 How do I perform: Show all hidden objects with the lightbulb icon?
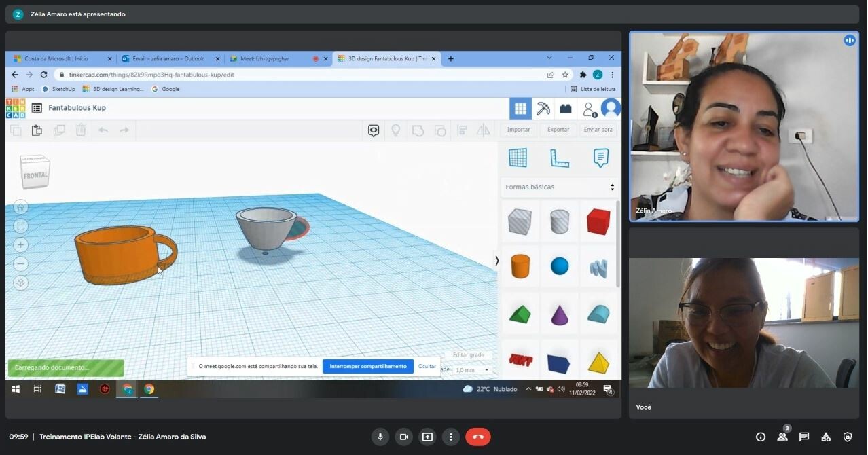click(x=395, y=130)
